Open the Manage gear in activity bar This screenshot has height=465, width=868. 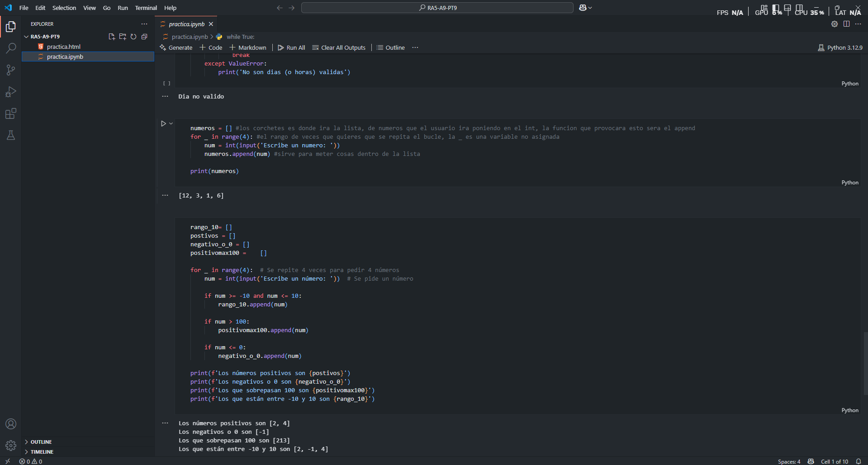[11, 446]
